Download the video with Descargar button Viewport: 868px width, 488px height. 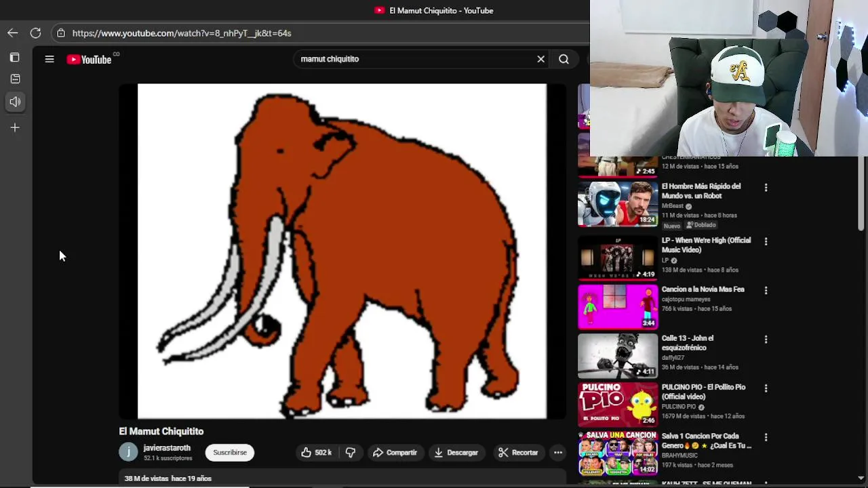pyautogui.click(x=456, y=452)
